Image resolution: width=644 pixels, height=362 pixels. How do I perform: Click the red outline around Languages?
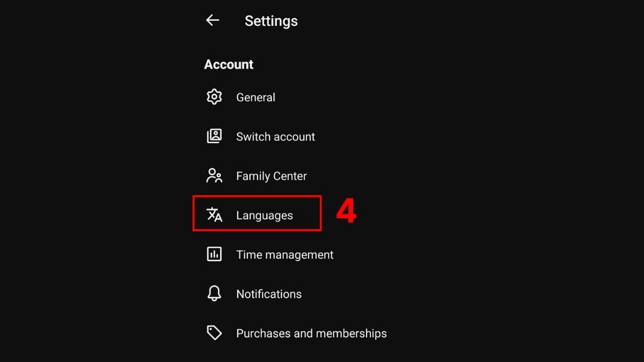point(257,196)
